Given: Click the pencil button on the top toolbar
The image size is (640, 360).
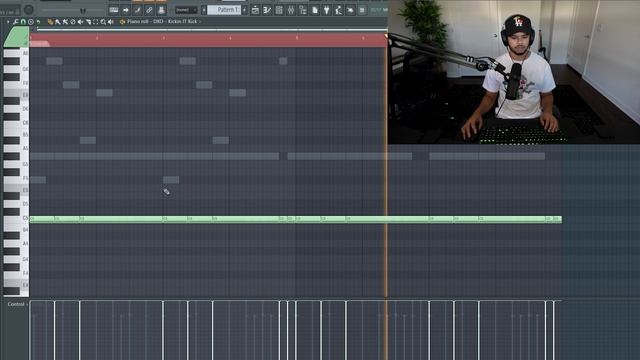Looking at the screenshot, I should pyautogui.click(x=138, y=10).
